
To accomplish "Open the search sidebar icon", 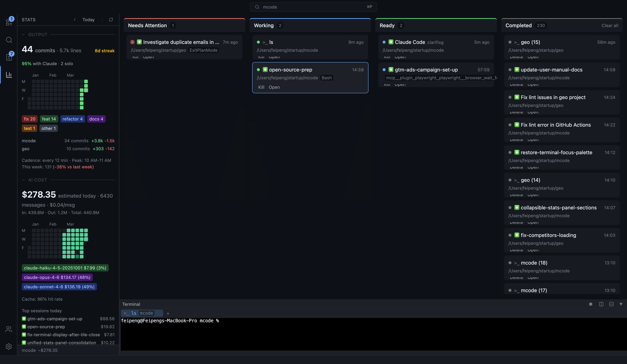I will point(9,40).
